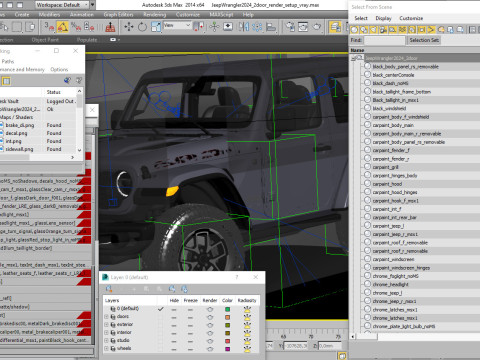Select the Scale transform tool
The height and width of the screenshot is (360, 480).
(x=156, y=27)
